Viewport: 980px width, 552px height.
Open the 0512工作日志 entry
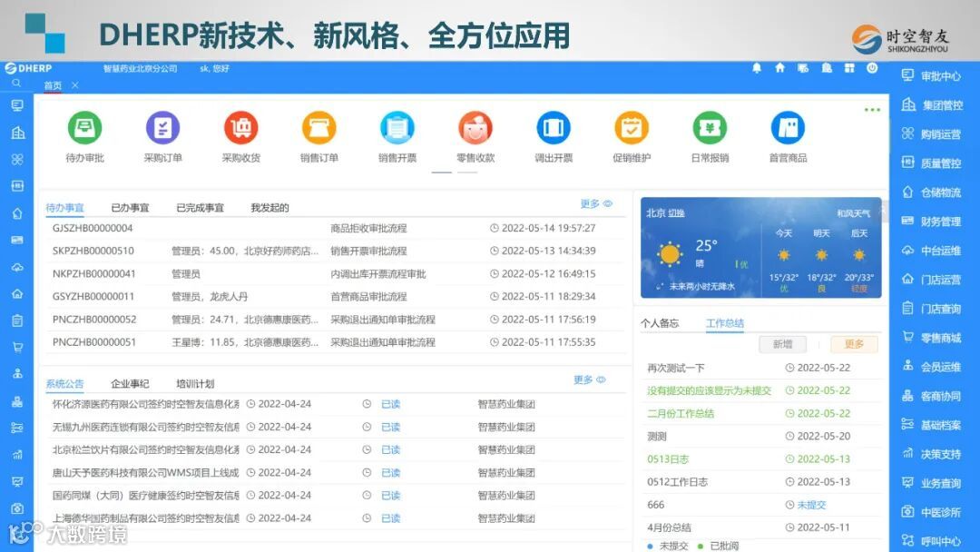coord(678,482)
